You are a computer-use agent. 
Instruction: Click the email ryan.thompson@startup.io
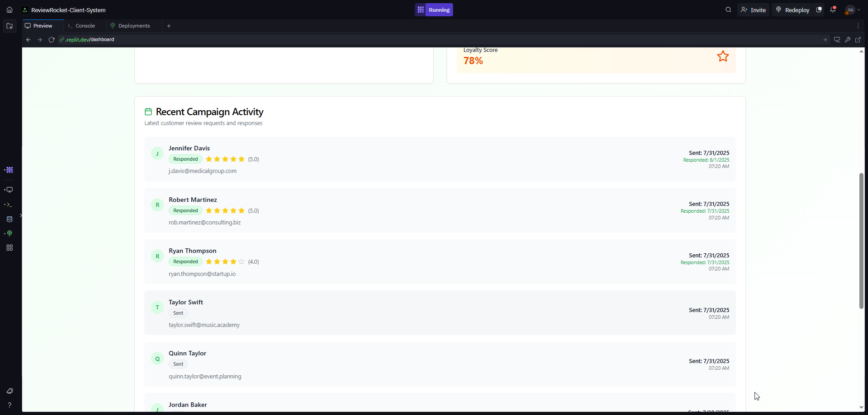[x=202, y=274]
